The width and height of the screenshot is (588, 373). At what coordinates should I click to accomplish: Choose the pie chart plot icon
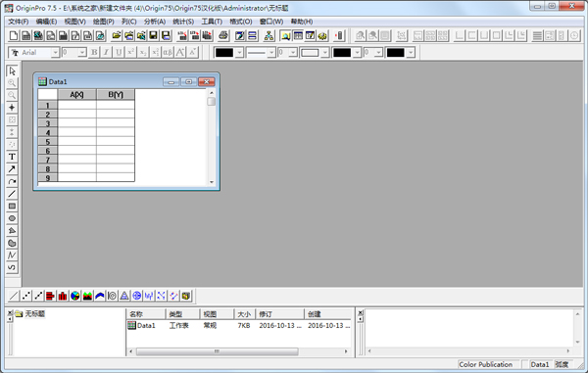click(x=75, y=296)
